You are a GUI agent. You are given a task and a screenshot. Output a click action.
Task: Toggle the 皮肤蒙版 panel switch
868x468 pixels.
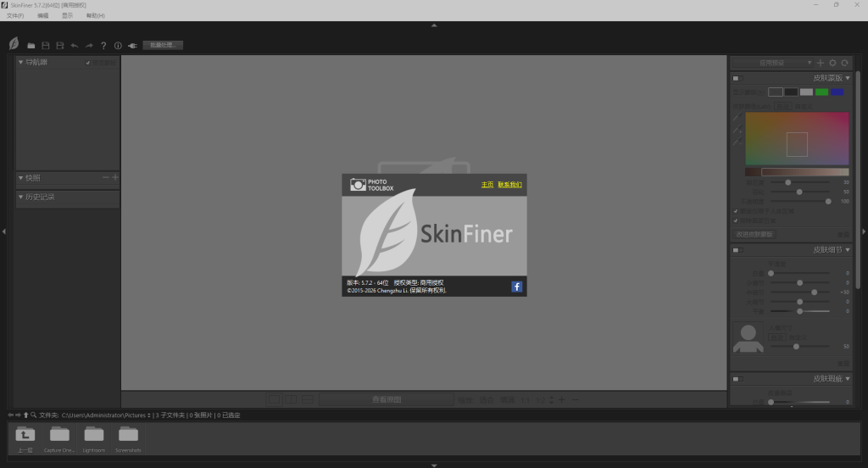(x=737, y=78)
